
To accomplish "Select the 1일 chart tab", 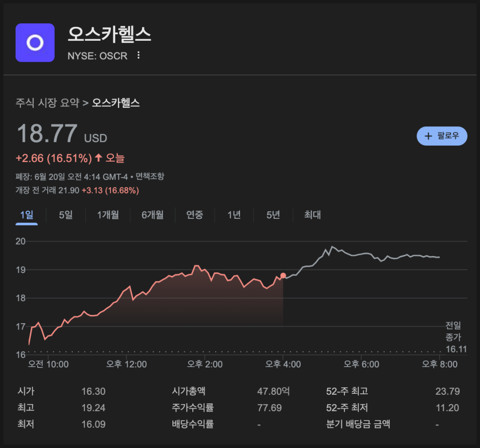I will click(27, 215).
